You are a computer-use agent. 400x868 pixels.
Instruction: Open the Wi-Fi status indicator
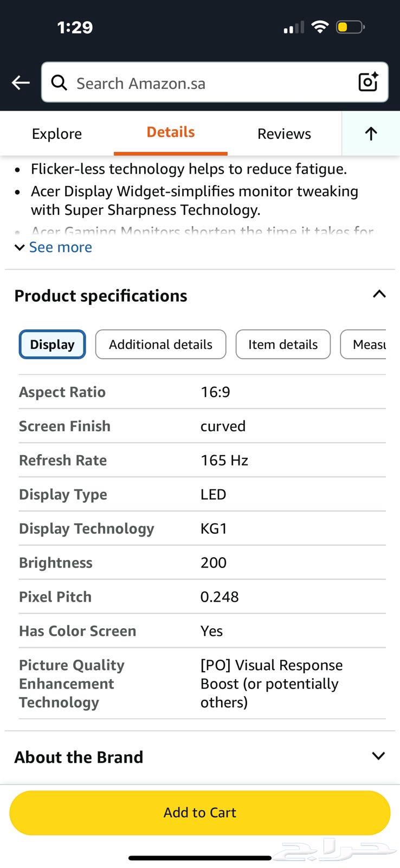click(x=320, y=27)
